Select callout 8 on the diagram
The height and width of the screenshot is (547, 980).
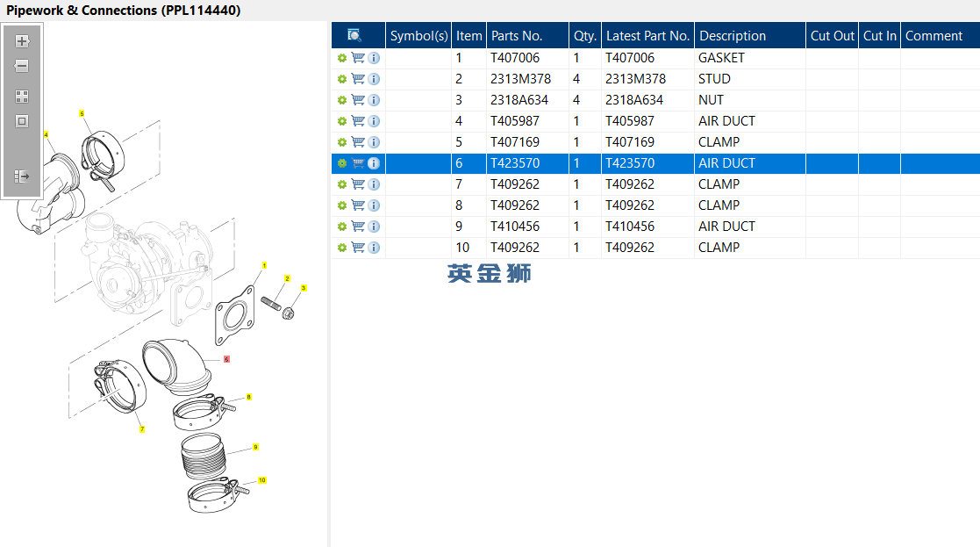(249, 397)
